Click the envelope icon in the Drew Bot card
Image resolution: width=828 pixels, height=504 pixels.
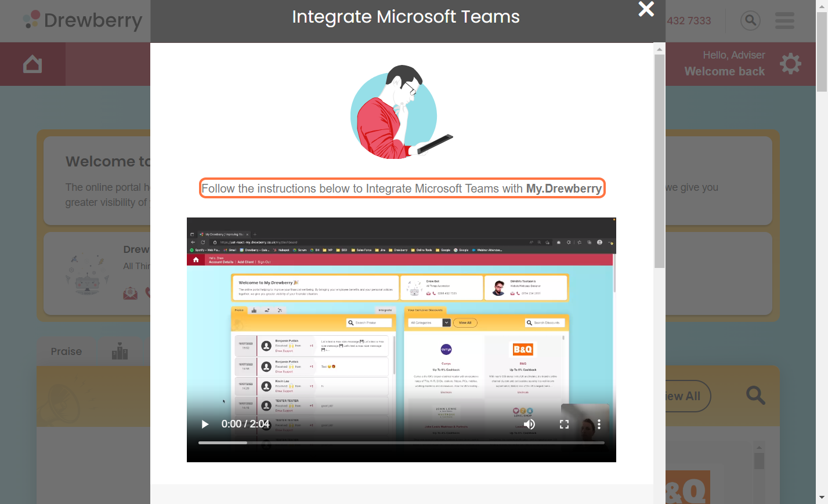point(131,293)
